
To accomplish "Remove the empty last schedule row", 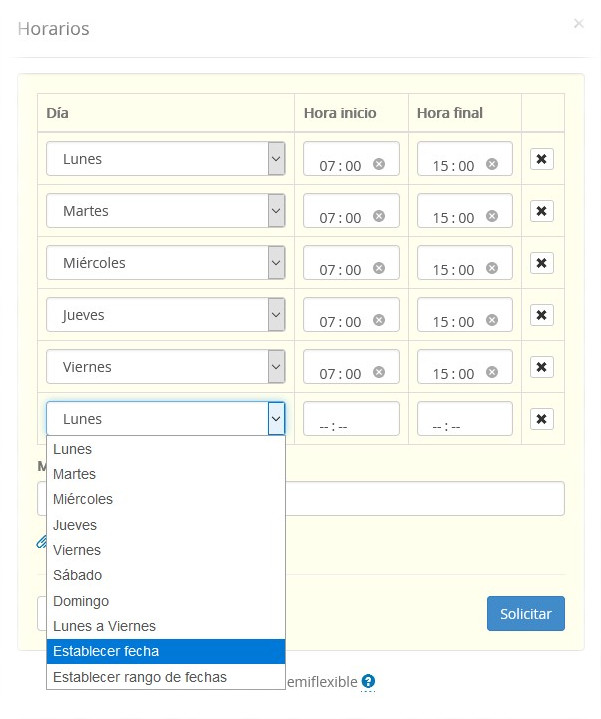I will 541,419.
